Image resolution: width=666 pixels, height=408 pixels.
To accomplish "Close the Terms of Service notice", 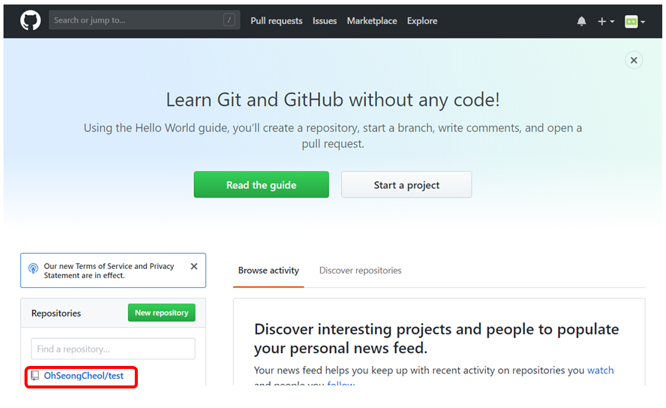I will tap(194, 266).
